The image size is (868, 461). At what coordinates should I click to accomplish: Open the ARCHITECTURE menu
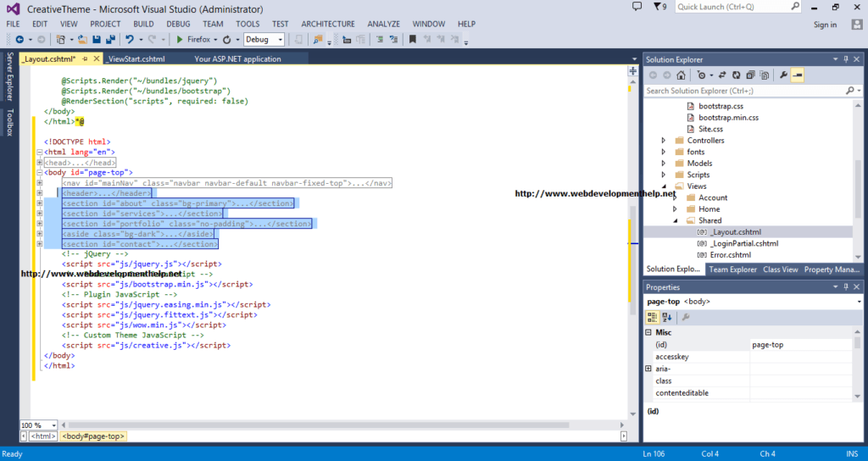click(328, 24)
